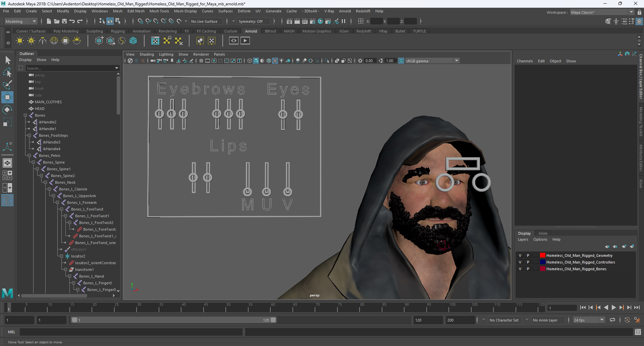Open the IPR render icon
The width and height of the screenshot is (644, 346).
click(x=305, y=21)
